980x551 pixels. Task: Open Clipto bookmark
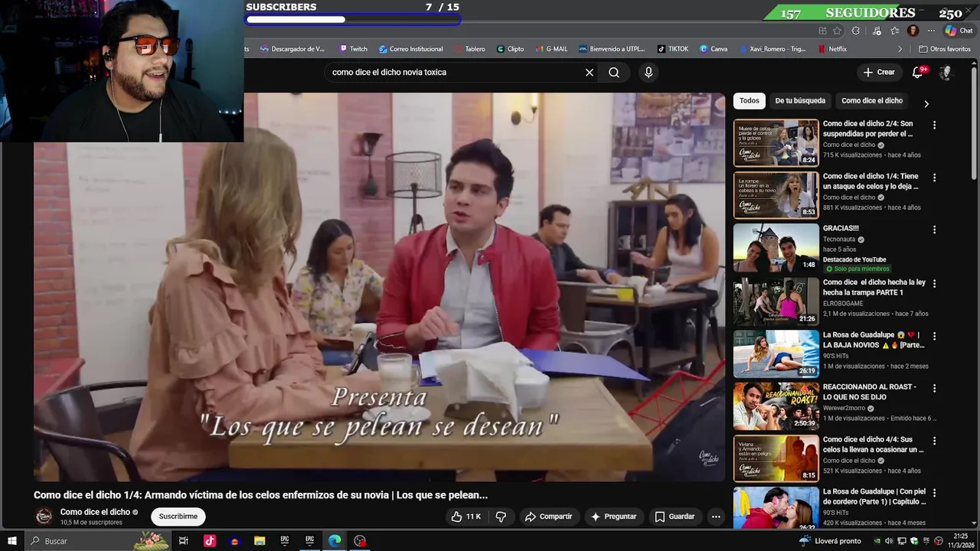point(511,49)
